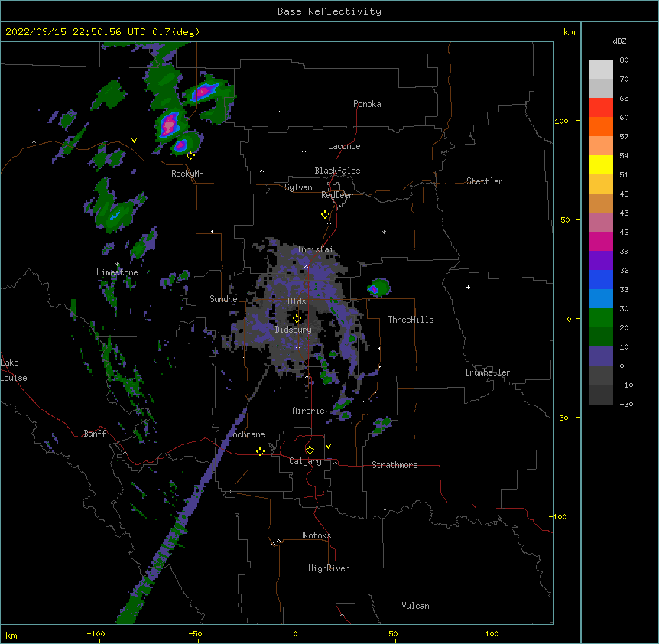Click the Sylvan map label
This screenshot has width=659, height=644.
[x=298, y=187]
